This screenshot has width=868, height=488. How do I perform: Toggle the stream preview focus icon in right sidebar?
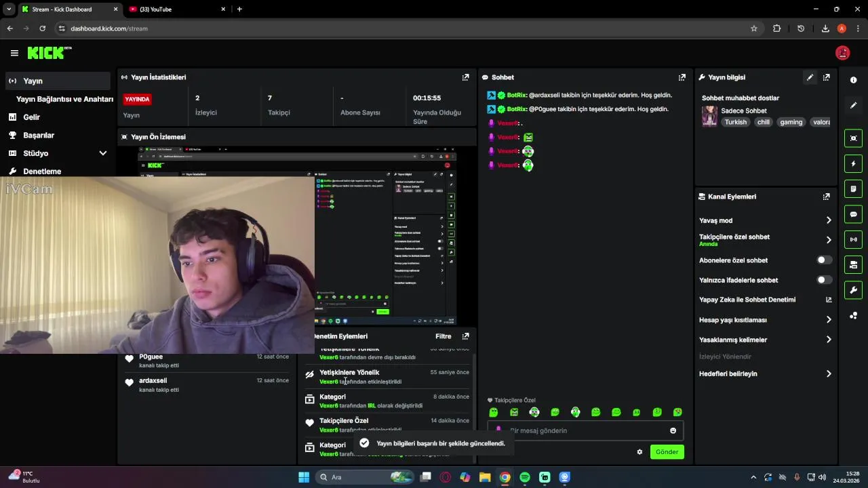point(853,138)
